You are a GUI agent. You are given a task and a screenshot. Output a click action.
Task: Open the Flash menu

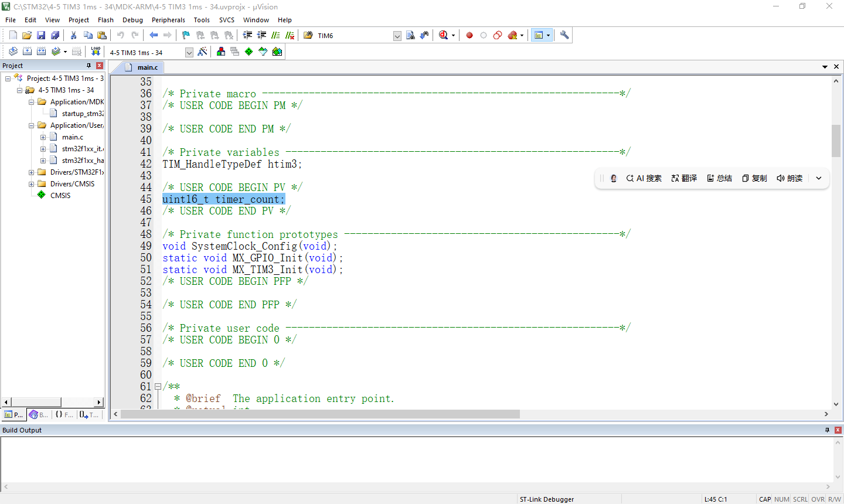[105, 20]
